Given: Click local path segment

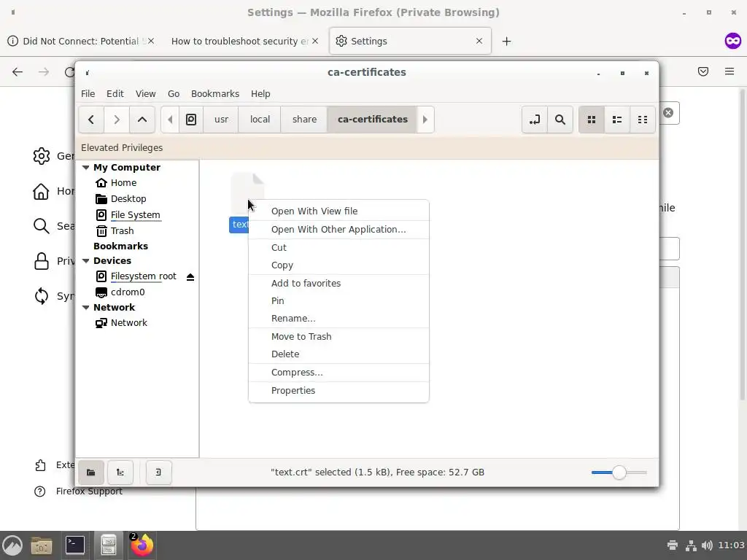Looking at the screenshot, I should (x=260, y=120).
